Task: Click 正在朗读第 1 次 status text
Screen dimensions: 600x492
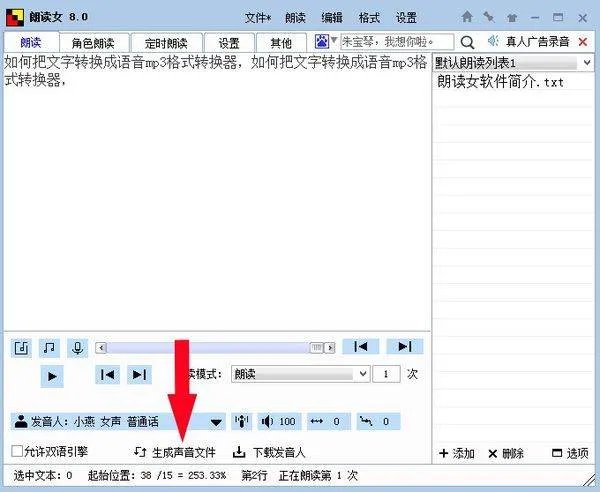Action: [318, 476]
